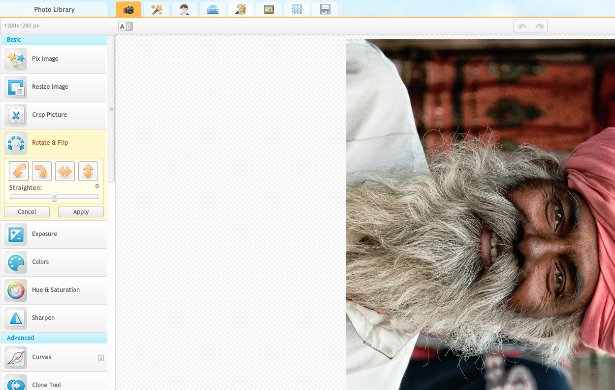Open the portrait retouch tab
Screen dimensions: 615x390
pyautogui.click(x=184, y=9)
